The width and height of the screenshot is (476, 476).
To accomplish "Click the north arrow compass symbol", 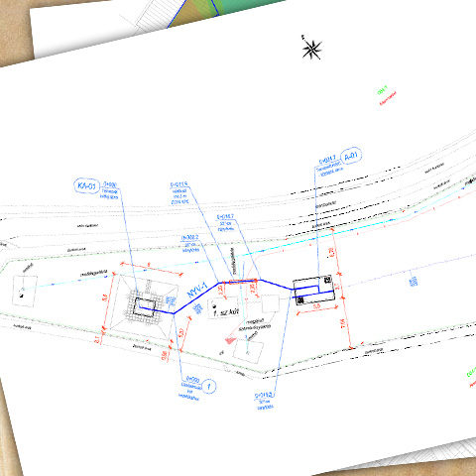I will click(311, 49).
